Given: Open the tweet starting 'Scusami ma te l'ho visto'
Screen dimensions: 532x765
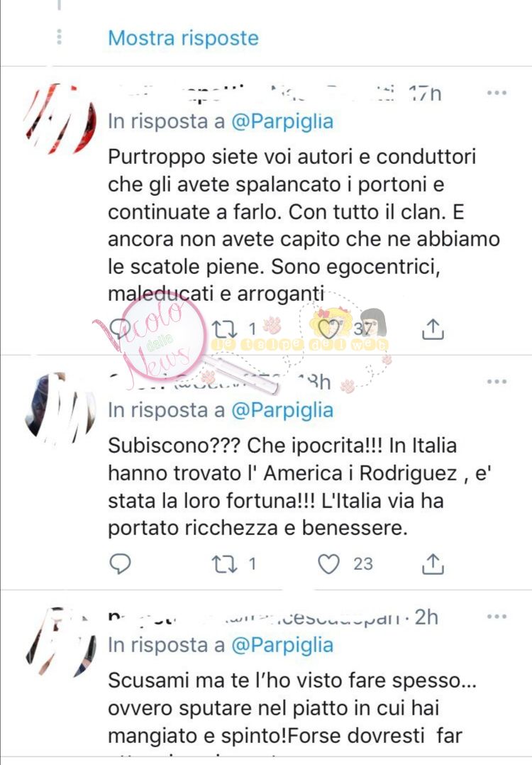Looking at the screenshot, I should 292,708.
